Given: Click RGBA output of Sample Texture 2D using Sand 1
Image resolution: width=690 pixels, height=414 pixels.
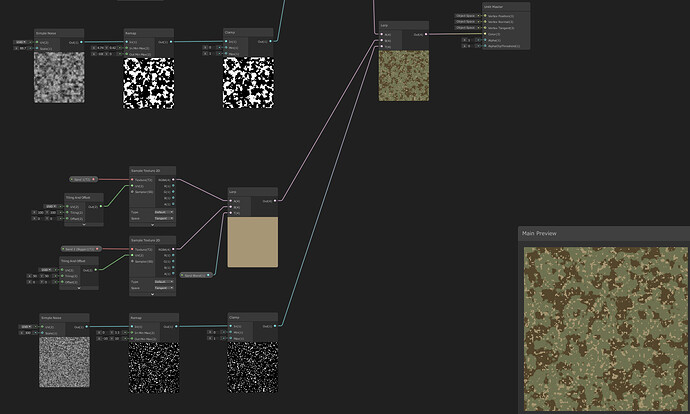Looking at the screenshot, I should pos(173,180).
